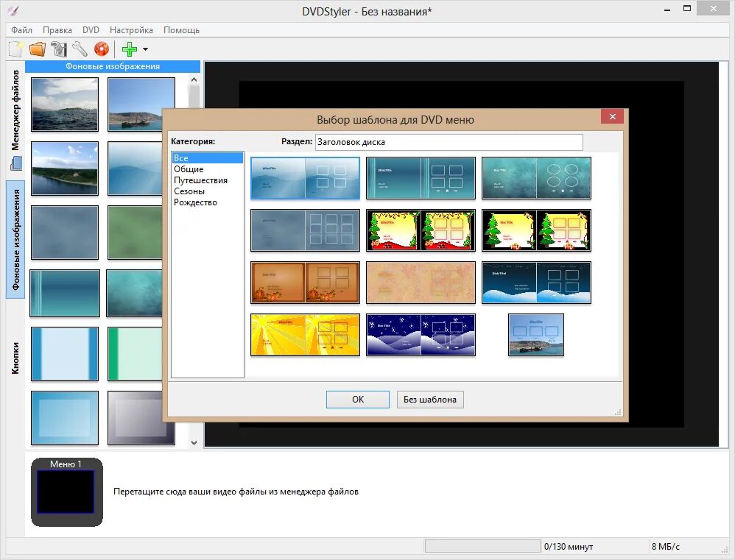Open the Файл menu
735x560 pixels.
(x=21, y=30)
